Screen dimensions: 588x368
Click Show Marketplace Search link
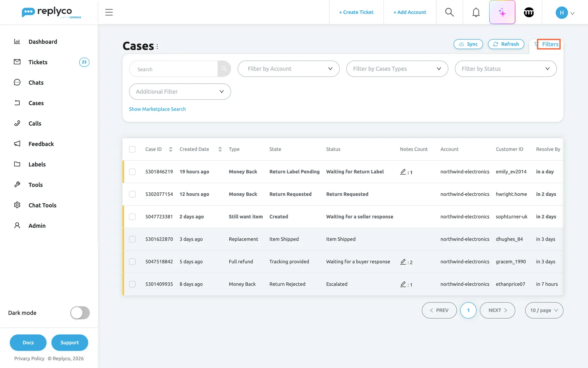(x=157, y=109)
